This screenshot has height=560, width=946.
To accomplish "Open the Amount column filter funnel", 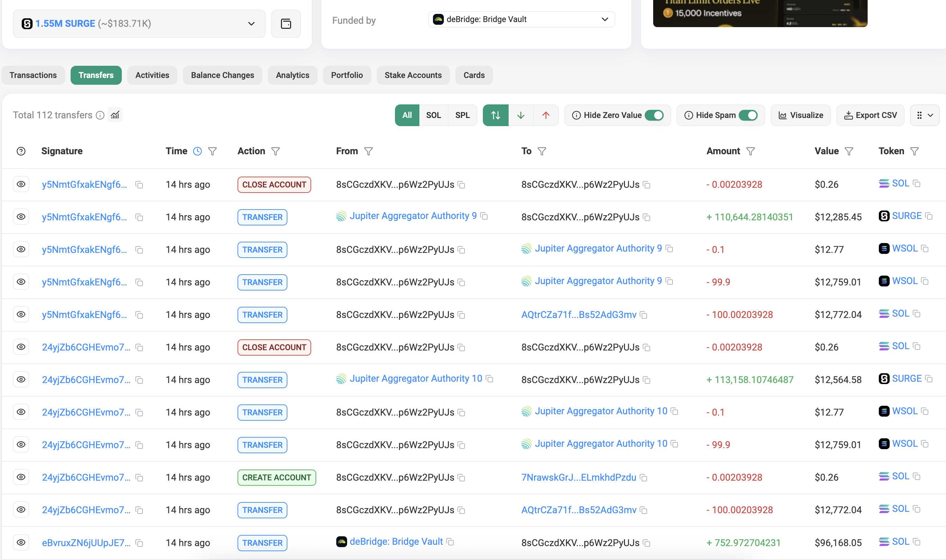I will click(750, 151).
